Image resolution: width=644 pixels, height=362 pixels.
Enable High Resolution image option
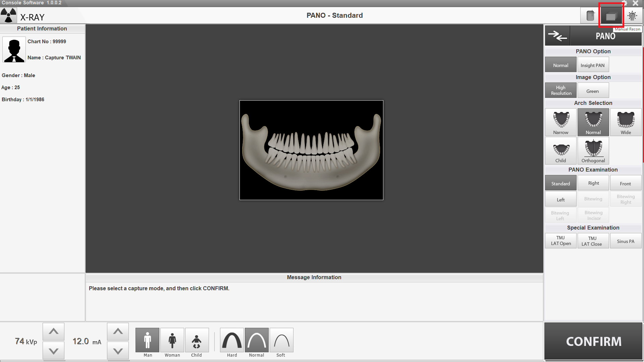[x=561, y=90]
